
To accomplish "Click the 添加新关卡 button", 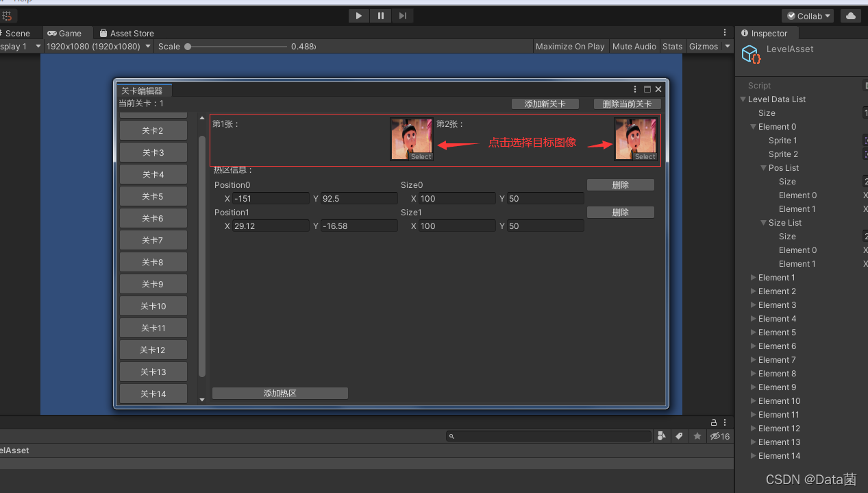I will point(545,104).
